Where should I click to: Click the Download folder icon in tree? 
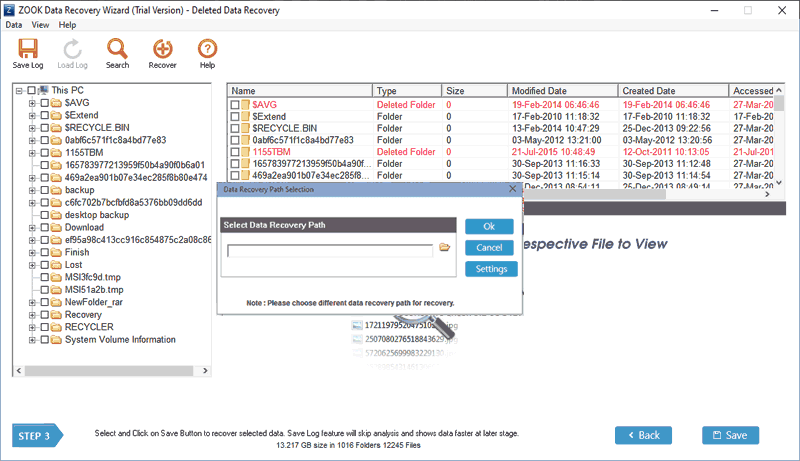click(56, 227)
